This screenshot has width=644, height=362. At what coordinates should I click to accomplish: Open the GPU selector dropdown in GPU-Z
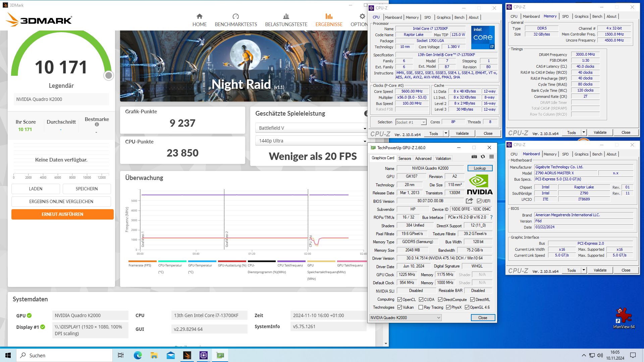coord(406,318)
